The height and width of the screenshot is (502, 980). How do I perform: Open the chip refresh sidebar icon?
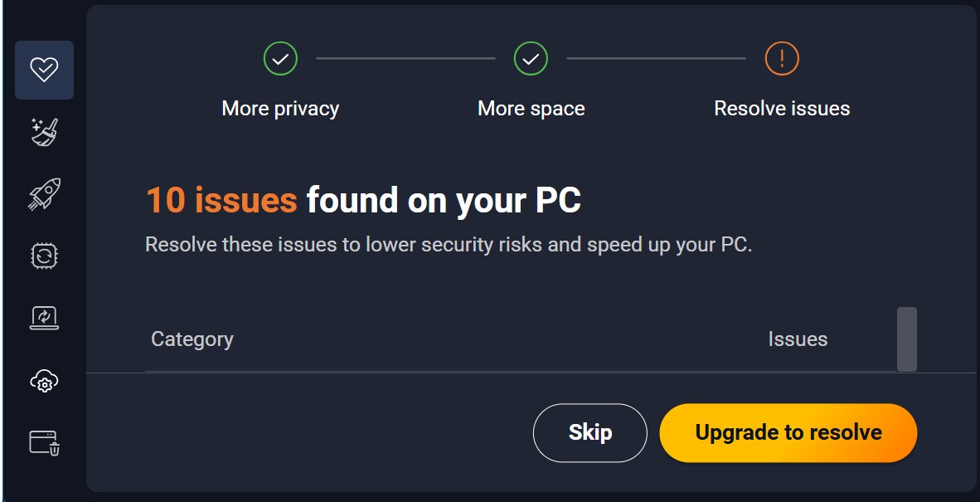(x=44, y=256)
